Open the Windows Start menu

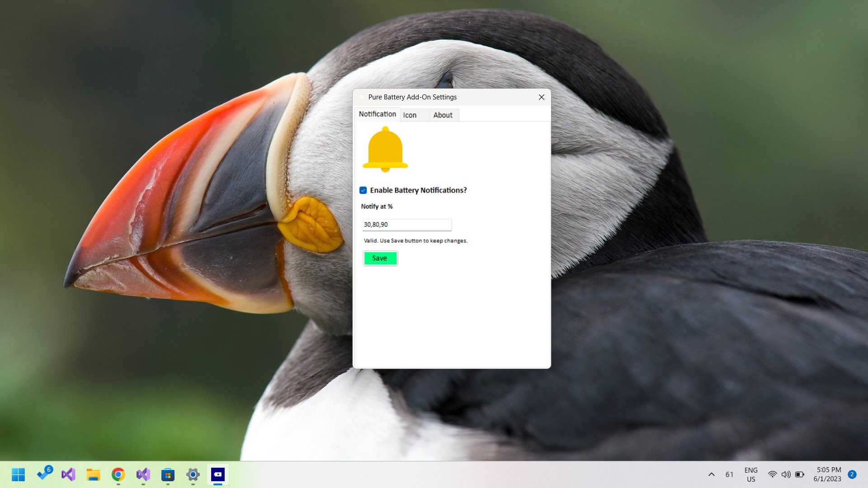point(18,475)
